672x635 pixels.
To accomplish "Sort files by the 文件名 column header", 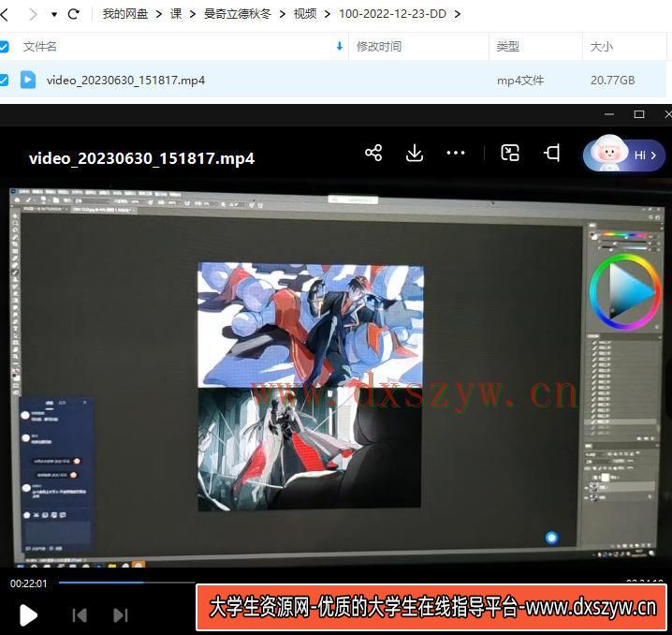I will [39, 46].
